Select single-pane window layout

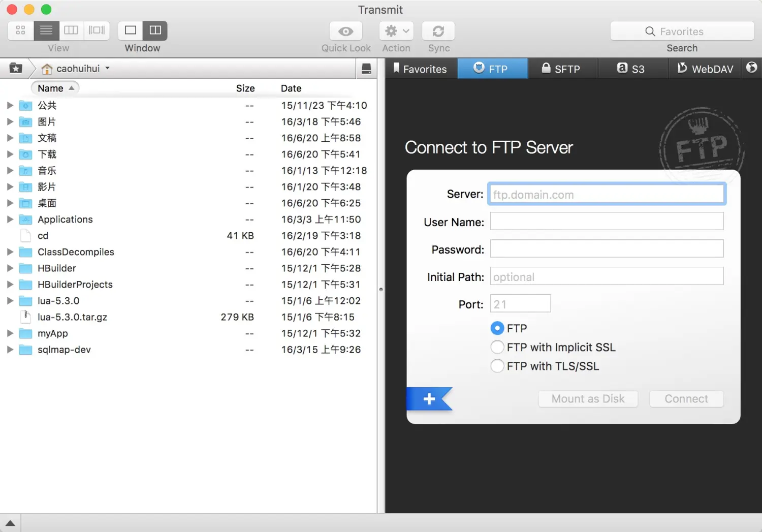(131, 30)
